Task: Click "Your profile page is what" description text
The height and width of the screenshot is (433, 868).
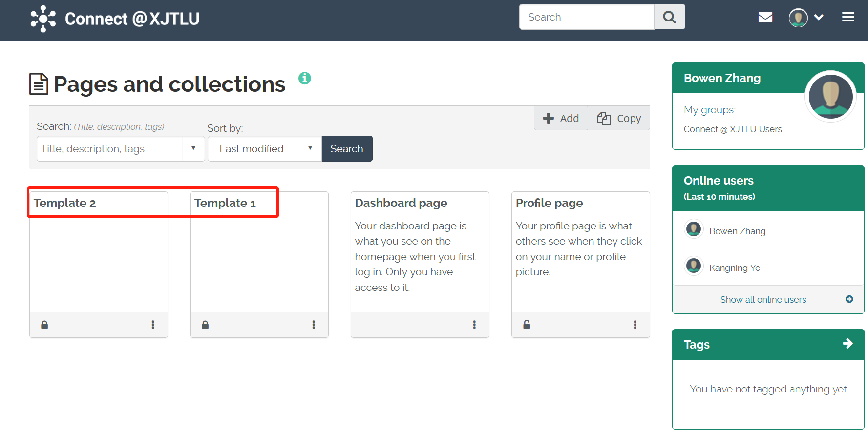Action: pos(573,226)
